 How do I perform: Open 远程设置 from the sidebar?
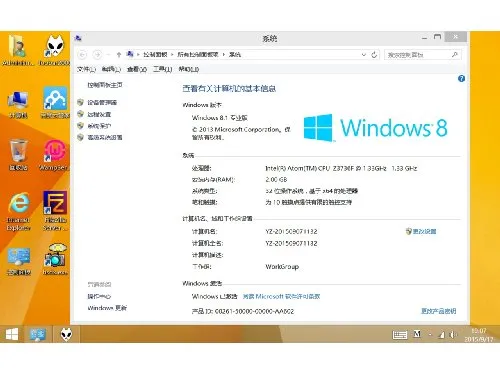tap(99, 114)
